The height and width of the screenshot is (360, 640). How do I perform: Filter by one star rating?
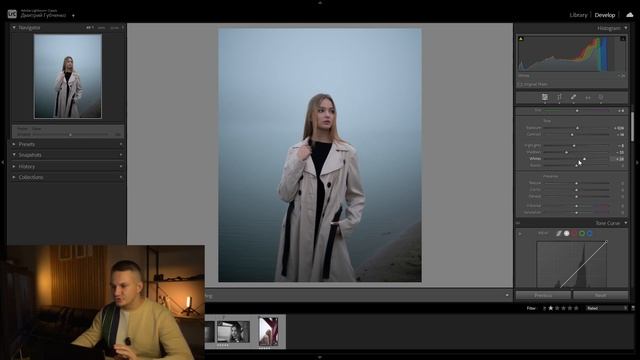551,308
